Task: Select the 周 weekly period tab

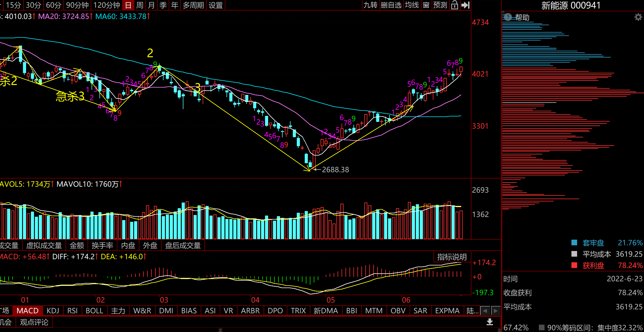Action: coord(139,5)
